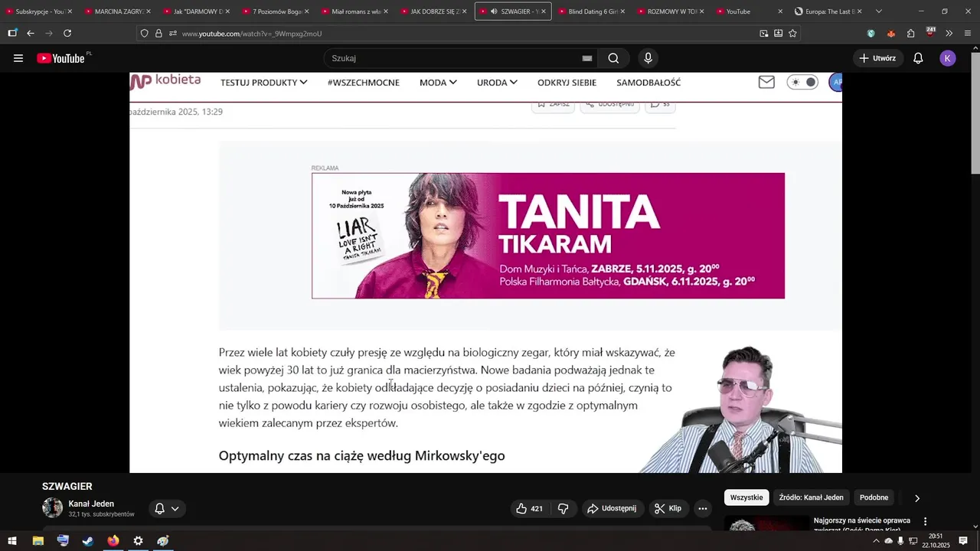The image size is (980, 551).
Task: Click the youtube.com address bar URL
Action: [x=252, y=34]
